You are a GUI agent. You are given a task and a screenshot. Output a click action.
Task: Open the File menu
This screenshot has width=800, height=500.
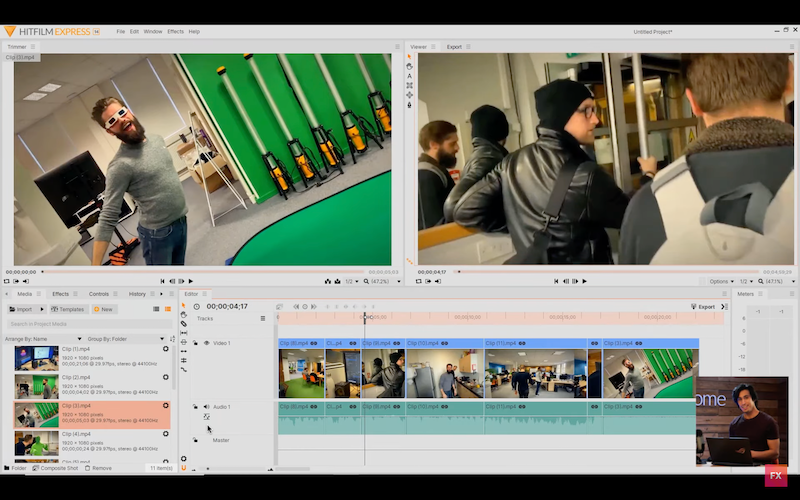click(120, 32)
